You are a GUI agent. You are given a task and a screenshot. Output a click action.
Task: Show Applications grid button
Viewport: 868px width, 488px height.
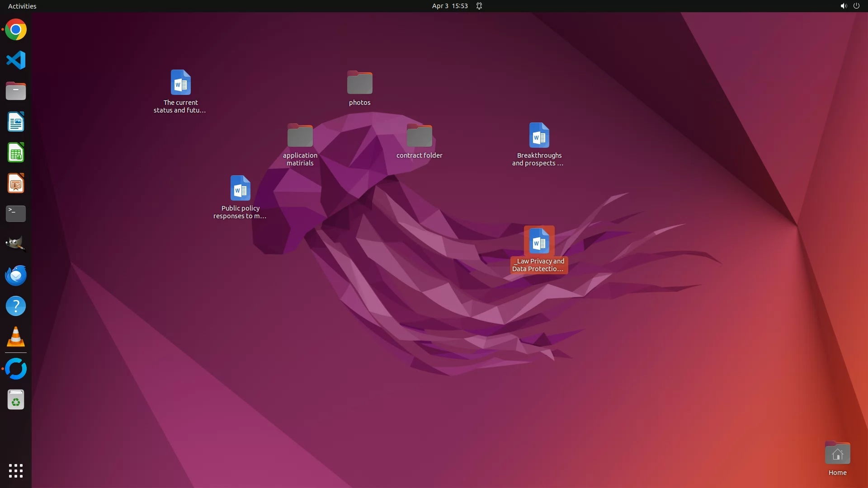click(16, 470)
